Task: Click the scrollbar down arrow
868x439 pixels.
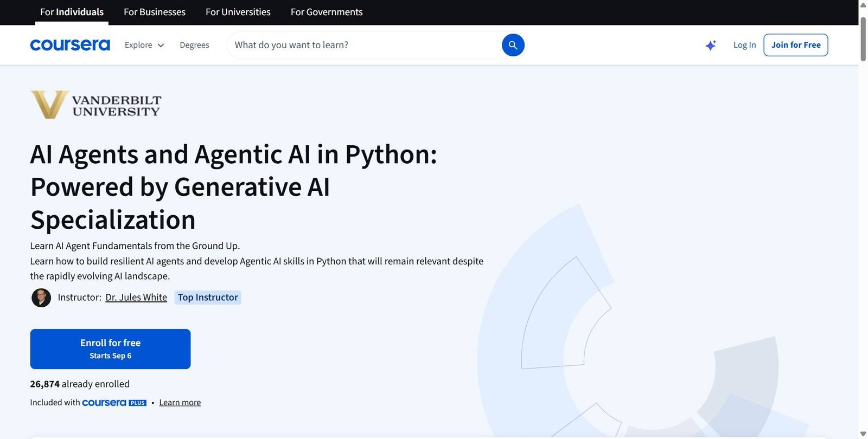Action: click(863, 434)
